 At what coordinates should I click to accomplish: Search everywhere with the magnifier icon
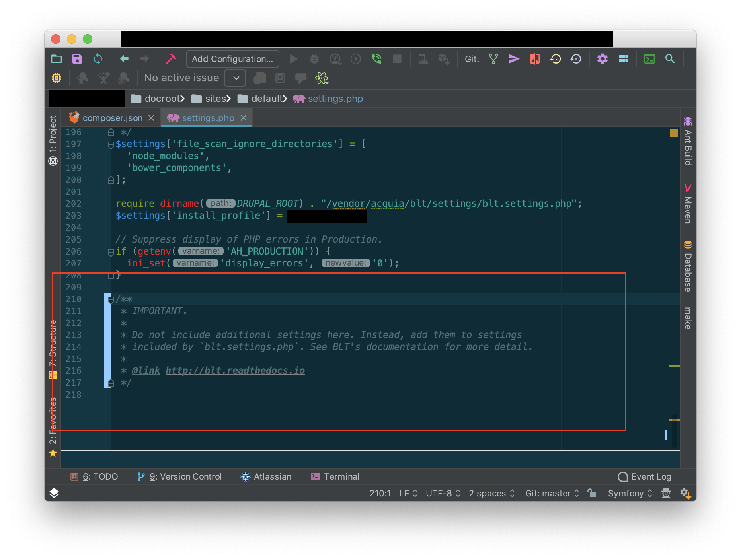point(670,59)
